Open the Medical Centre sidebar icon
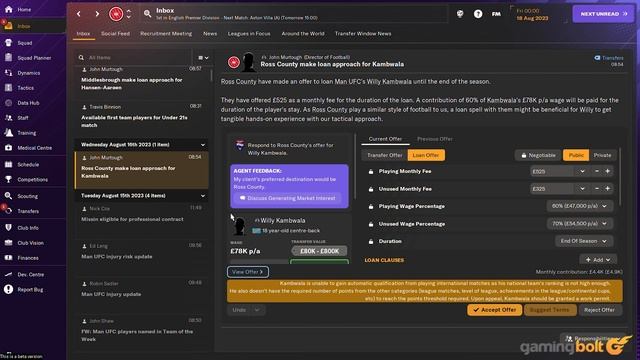 [9, 148]
